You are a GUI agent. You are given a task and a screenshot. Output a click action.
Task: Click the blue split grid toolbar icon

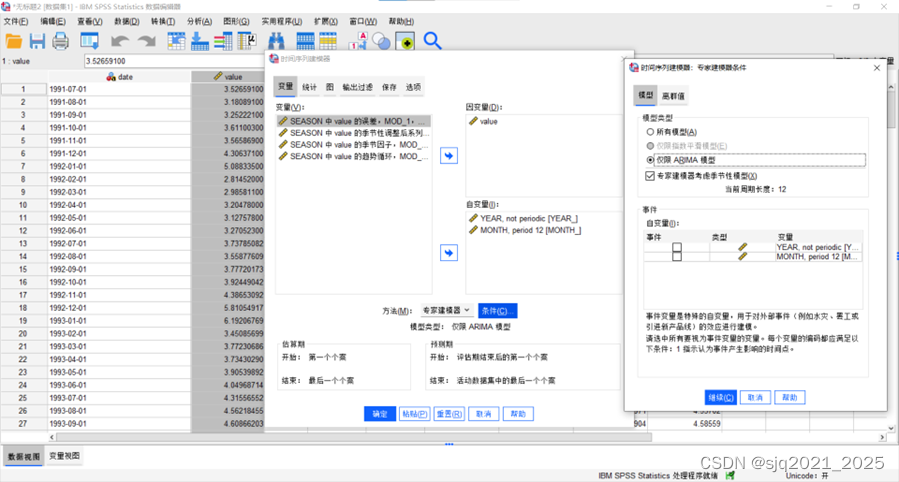(x=305, y=41)
